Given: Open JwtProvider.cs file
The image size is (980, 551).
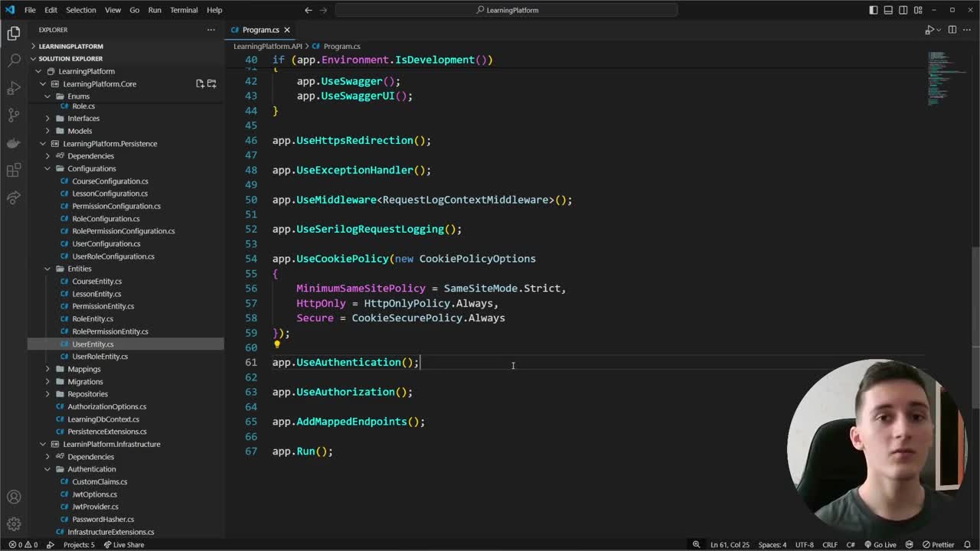Looking at the screenshot, I should click(95, 507).
